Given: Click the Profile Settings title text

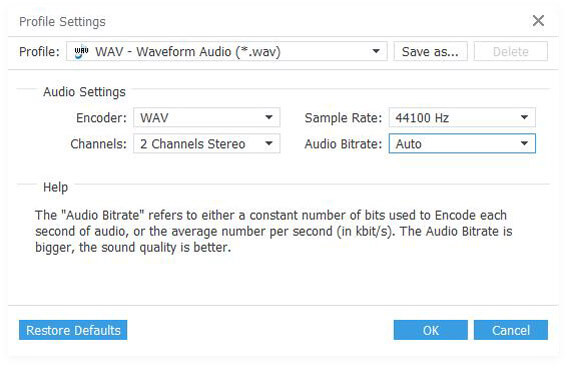Looking at the screenshot, I should (x=62, y=22).
